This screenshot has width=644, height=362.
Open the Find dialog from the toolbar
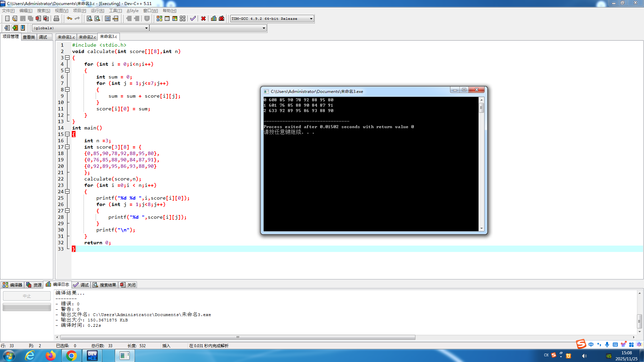(90, 18)
